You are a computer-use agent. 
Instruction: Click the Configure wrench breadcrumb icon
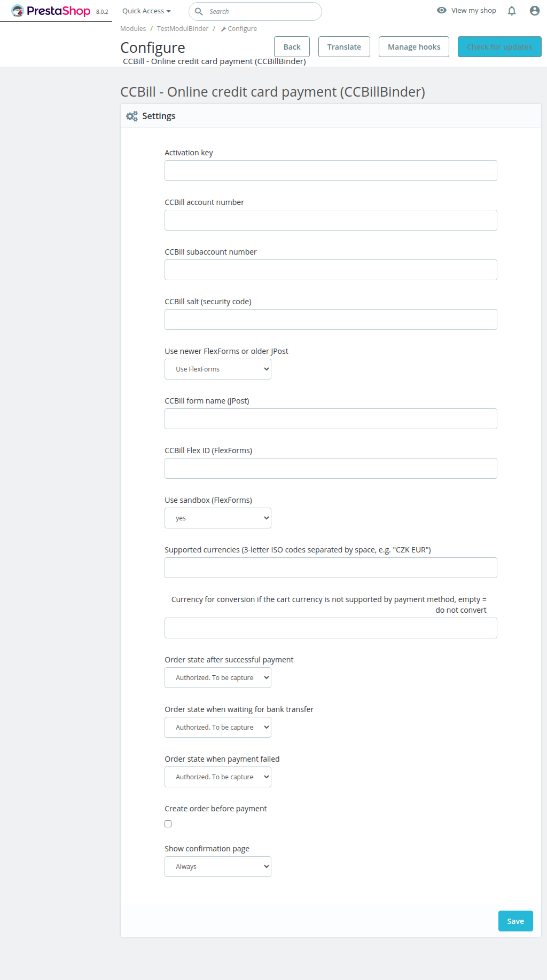[x=223, y=29]
